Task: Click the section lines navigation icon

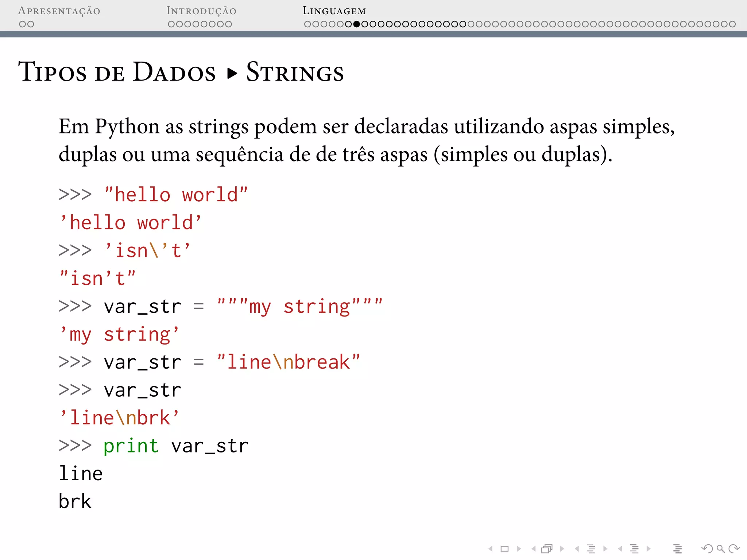Action: (x=635, y=548)
